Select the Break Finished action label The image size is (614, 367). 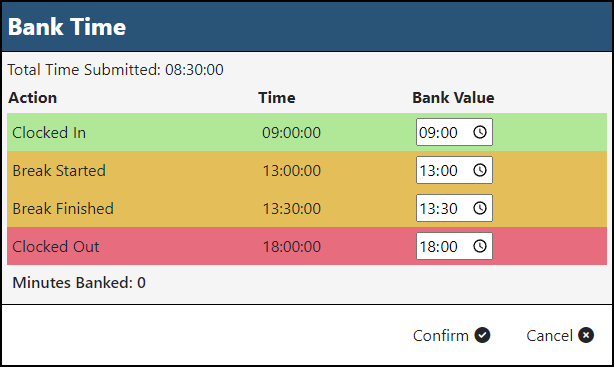[63, 209]
